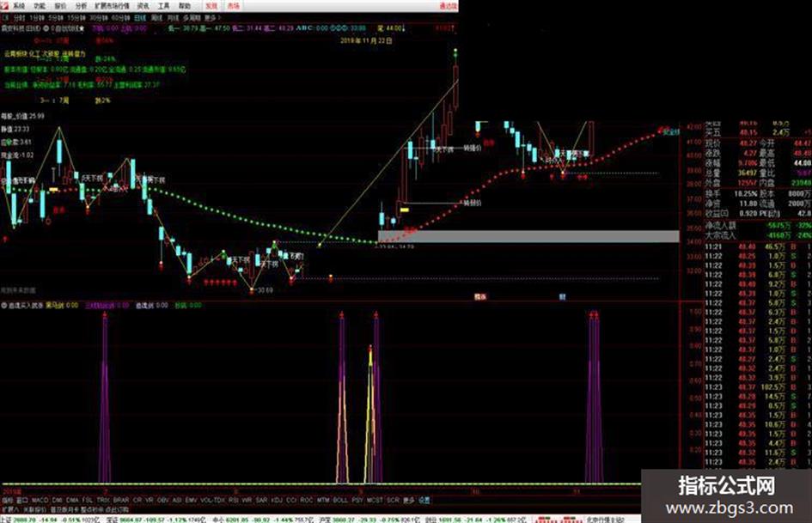
Task: Click the 财 marker under main chart
Action: point(562,297)
